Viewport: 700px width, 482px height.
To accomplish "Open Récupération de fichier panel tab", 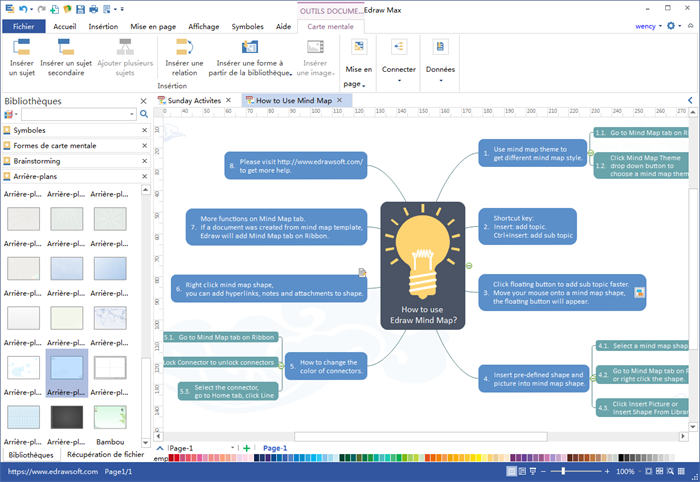I will [105, 455].
